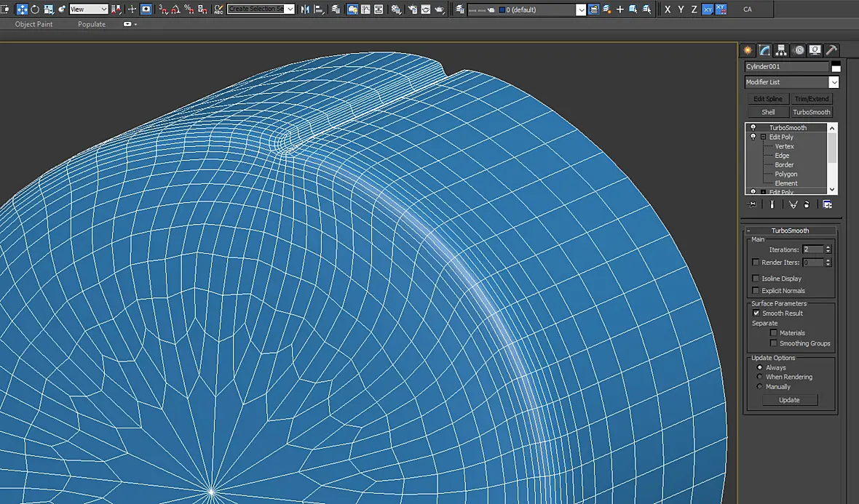Open the Motion panel tab
This screenshot has width=859, height=504.
point(799,50)
